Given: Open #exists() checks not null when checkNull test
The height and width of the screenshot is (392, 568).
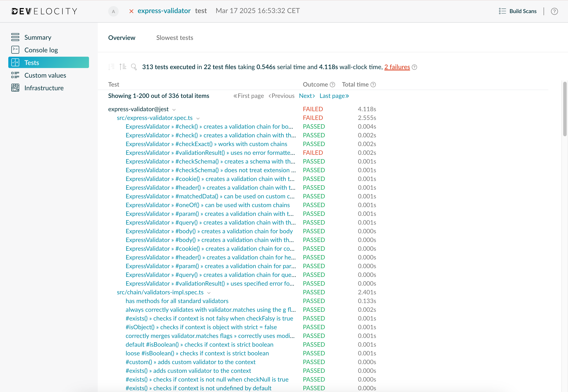Looking at the screenshot, I should (207, 380).
